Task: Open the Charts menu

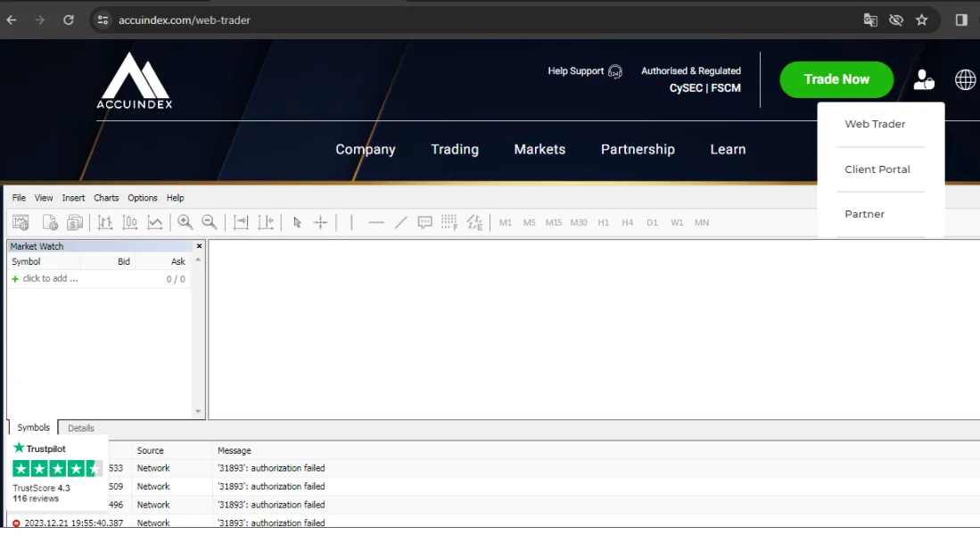Action: coord(106,197)
